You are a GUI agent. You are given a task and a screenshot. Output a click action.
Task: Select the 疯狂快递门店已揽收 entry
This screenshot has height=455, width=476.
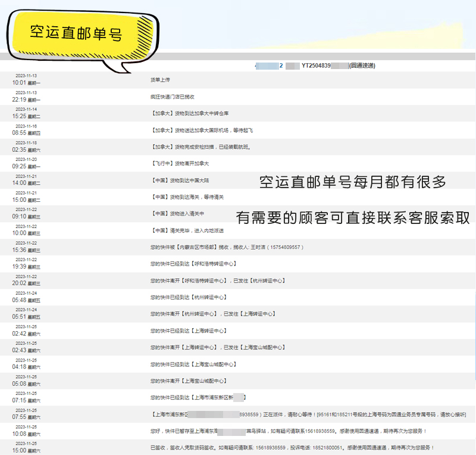173,96
